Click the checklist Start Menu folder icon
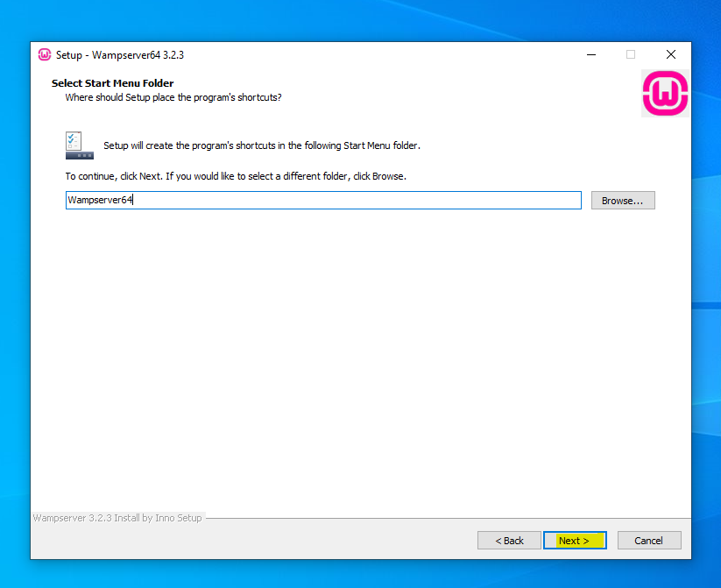Image resolution: width=721 pixels, height=588 pixels. click(x=78, y=145)
